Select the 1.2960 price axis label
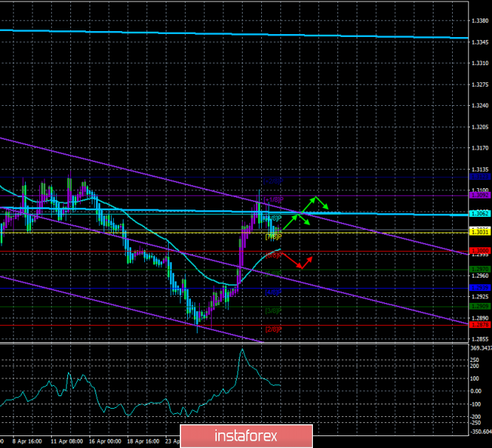This screenshot has height=448, width=492. pos(480,275)
